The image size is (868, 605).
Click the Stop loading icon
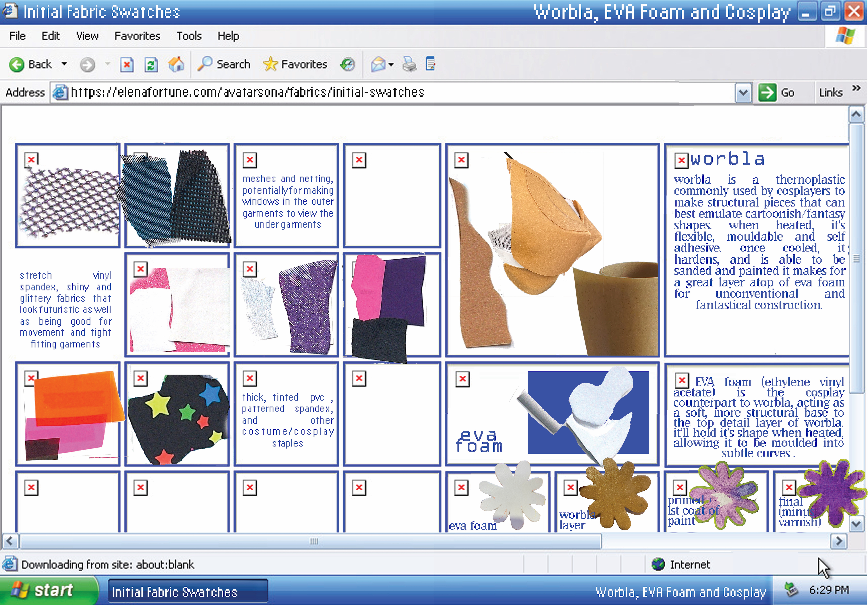click(127, 65)
